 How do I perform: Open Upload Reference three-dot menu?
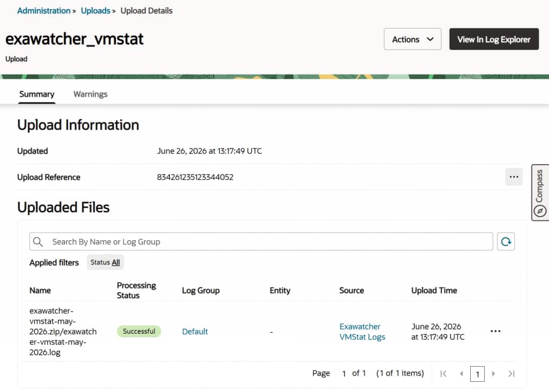(514, 177)
